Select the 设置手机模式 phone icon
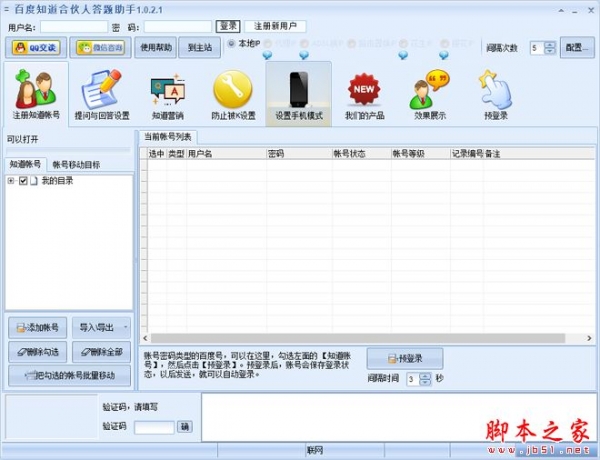 [299, 94]
